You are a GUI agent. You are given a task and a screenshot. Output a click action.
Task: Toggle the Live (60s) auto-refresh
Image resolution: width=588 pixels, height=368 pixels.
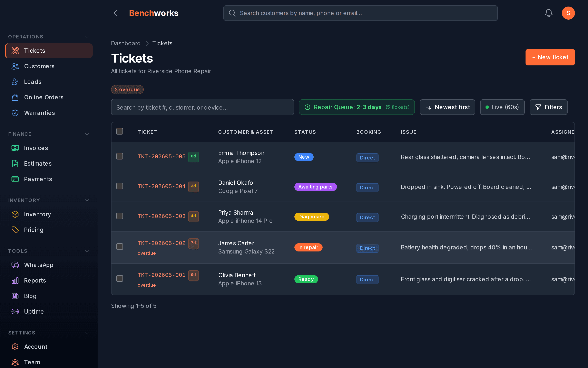click(x=502, y=107)
